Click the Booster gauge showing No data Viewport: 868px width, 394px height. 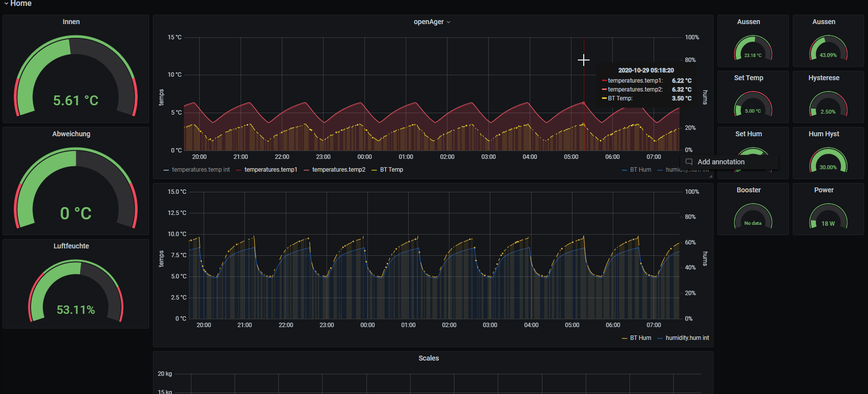tap(753, 216)
